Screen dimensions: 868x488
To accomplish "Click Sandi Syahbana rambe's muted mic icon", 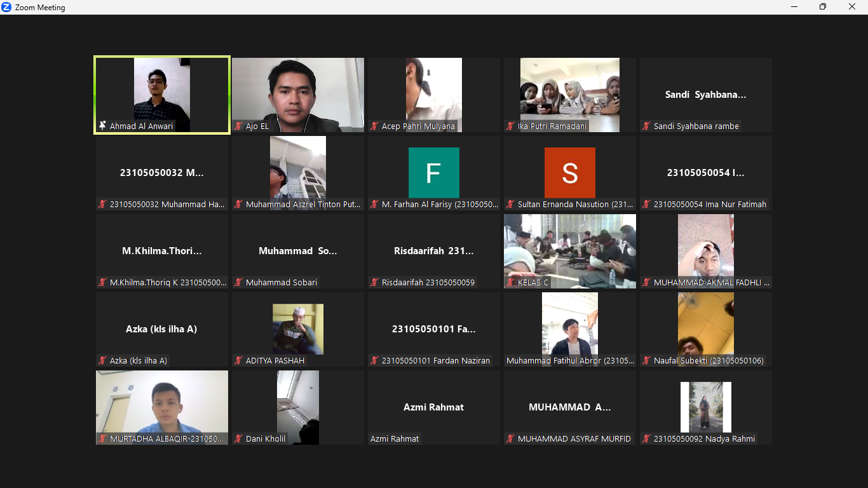I will pyautogui.click(x=647, y=126).
